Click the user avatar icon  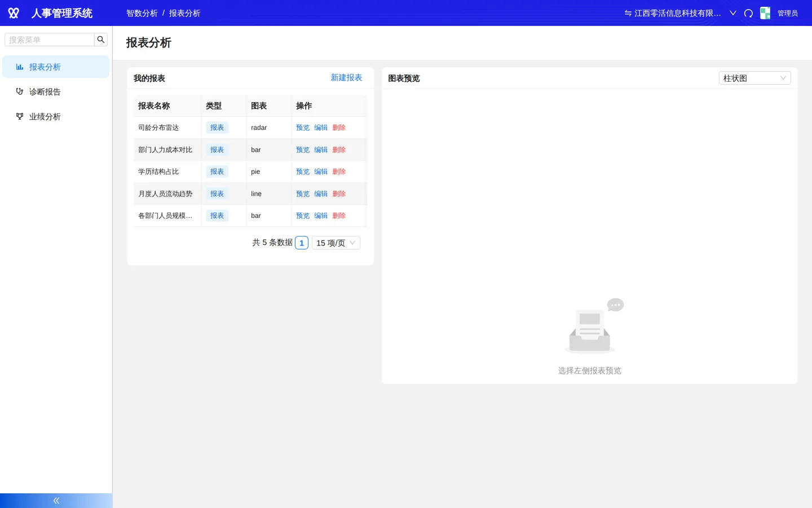(765, 13)
